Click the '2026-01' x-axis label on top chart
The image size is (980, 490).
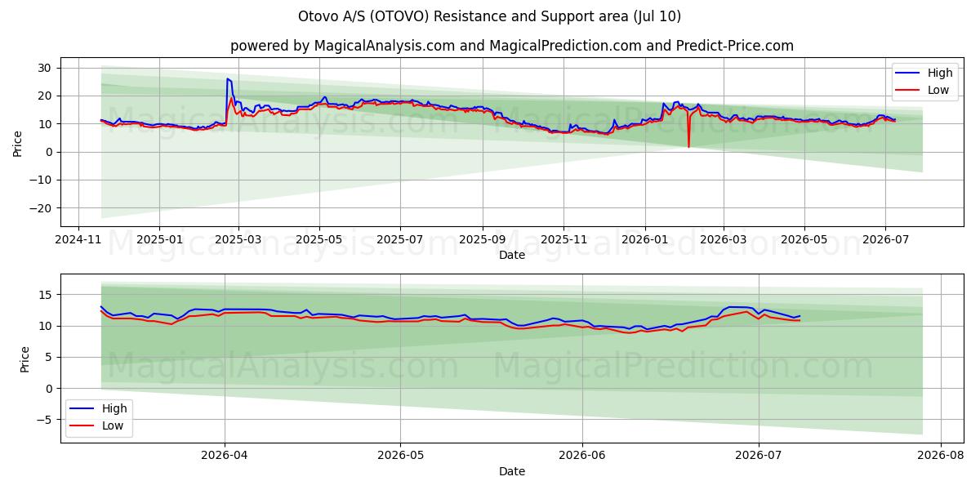[644, 240]
